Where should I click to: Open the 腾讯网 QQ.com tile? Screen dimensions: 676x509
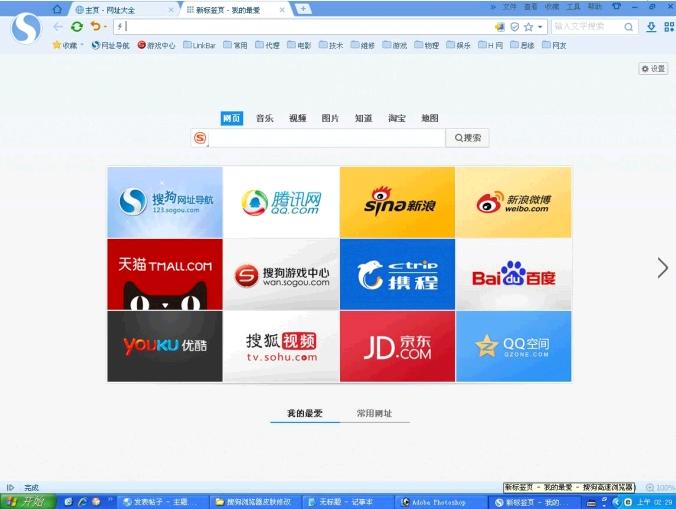tap(281, 202)
